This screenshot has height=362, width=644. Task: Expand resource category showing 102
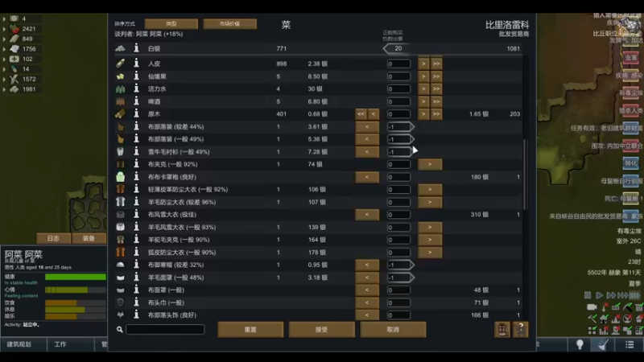4,59
